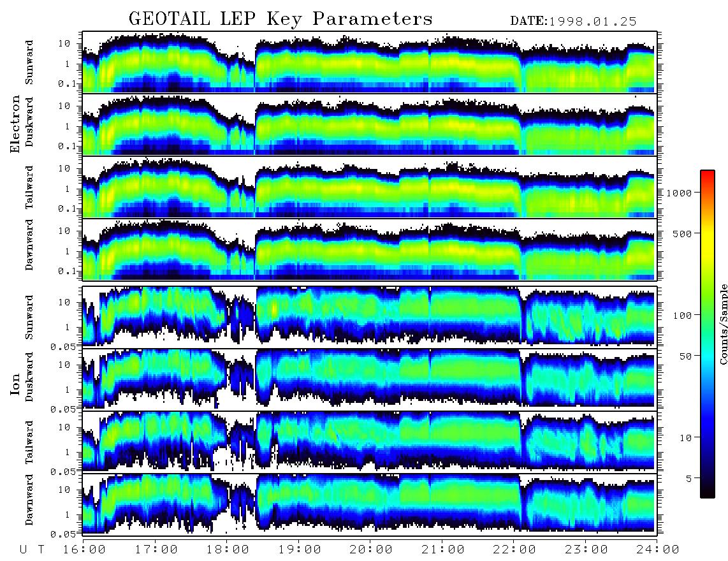728x561 pixels.
Task: Select the Electron "Tailward" panel label
Action: [x=29, y=187]
